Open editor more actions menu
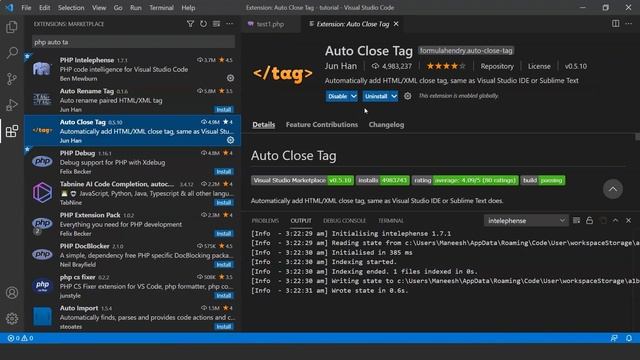 629,24
